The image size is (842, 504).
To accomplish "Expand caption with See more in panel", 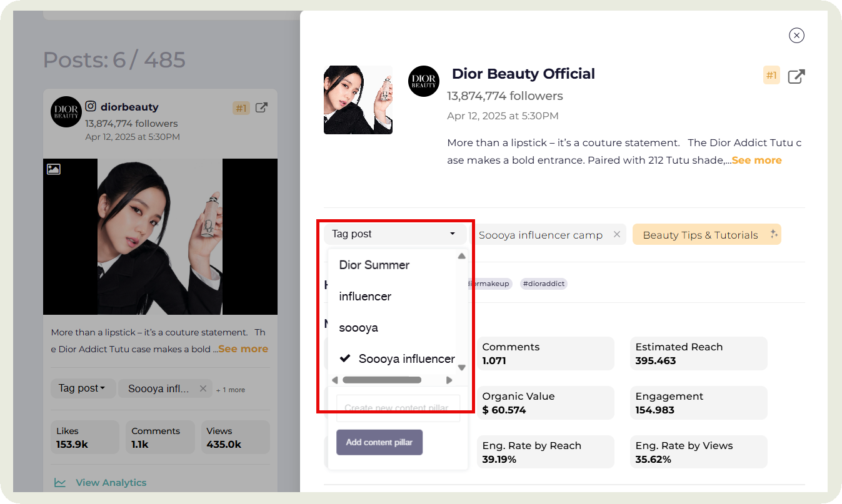I will pyautogui.click(x=756, y=161).
